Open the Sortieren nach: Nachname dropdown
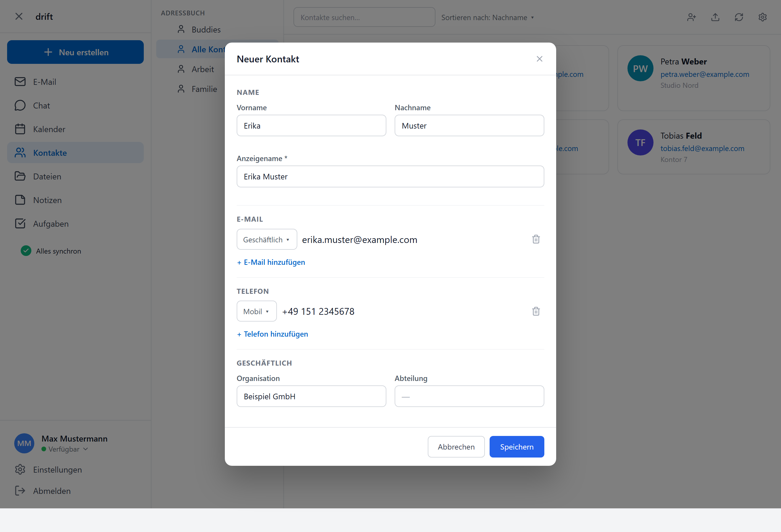The image size is (781, 532). click(487, 17)
